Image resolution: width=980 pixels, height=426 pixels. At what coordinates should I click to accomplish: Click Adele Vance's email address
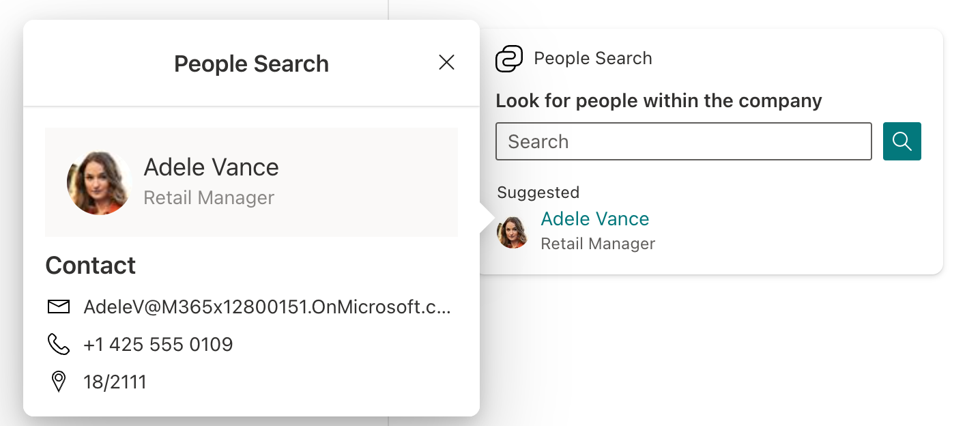[267, 307]
